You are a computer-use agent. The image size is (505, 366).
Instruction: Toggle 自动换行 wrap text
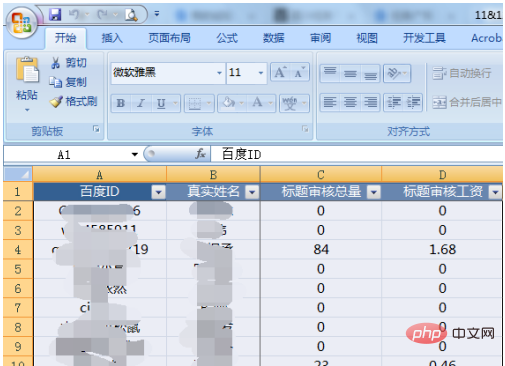462,73
